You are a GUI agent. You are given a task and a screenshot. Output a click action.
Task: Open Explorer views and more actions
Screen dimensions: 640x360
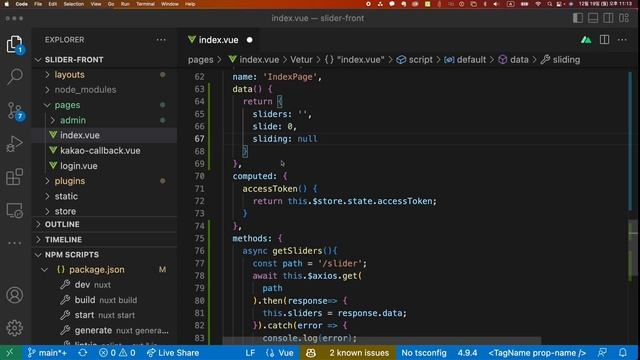(x=161, y=40)
